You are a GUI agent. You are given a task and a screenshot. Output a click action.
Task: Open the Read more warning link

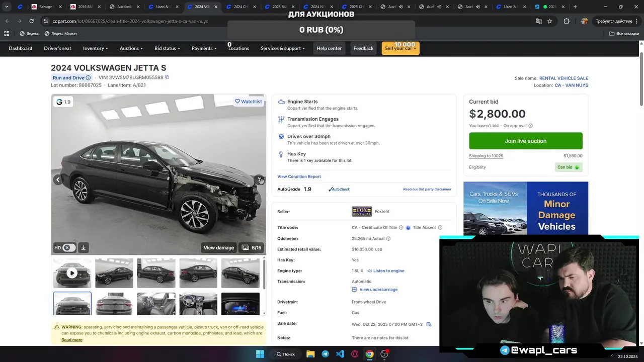pyautogui.click(x=72, y=340)
